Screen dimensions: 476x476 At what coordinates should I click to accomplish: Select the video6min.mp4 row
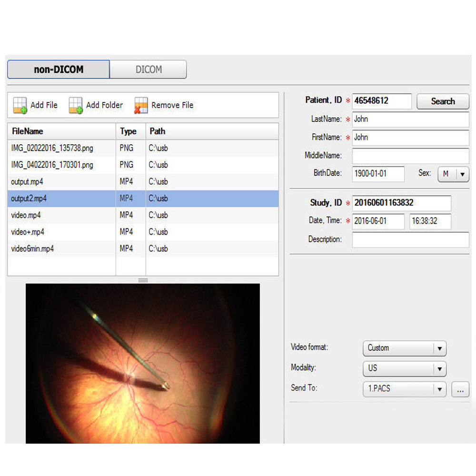[143, 249]
